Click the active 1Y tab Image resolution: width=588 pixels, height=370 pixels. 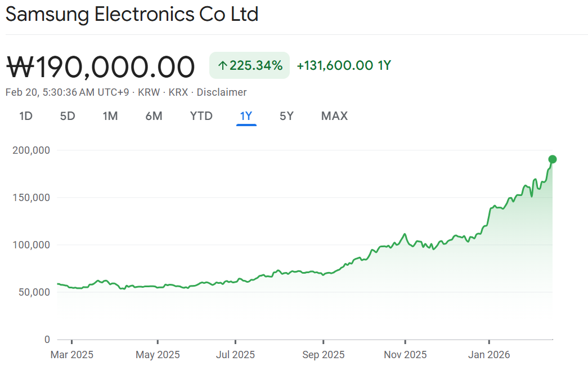[x=246, y=116]
